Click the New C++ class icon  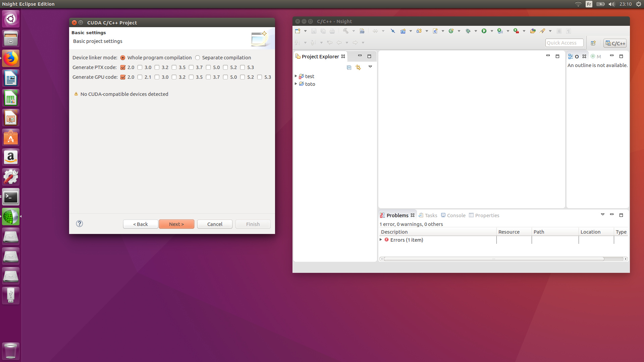451,31
